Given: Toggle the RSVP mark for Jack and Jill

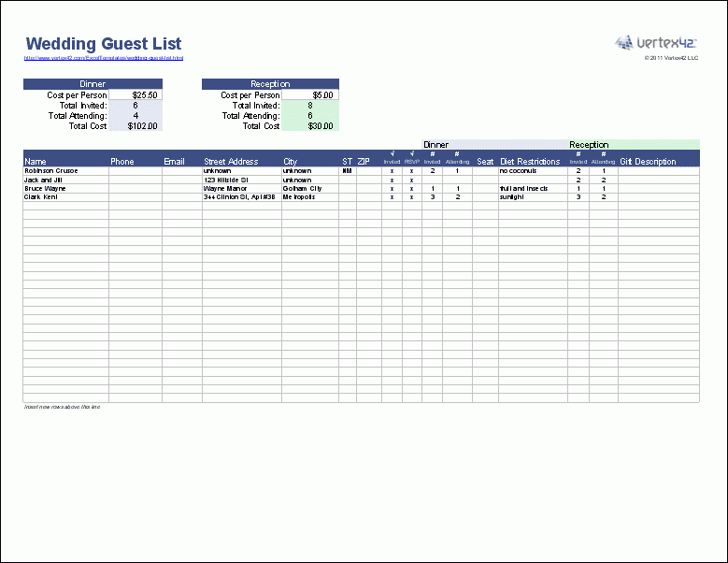Looking at the screenshot, I should click(x=412, y=180).
